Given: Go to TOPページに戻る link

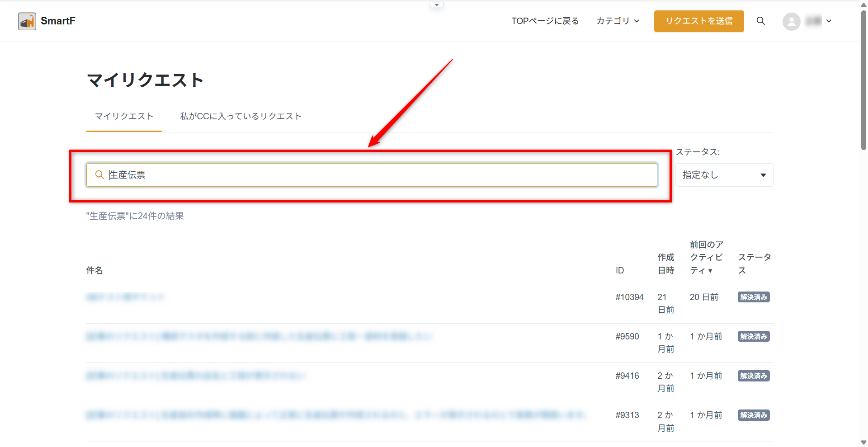Looking at the screenshot, I should click(x=545, y=21).
